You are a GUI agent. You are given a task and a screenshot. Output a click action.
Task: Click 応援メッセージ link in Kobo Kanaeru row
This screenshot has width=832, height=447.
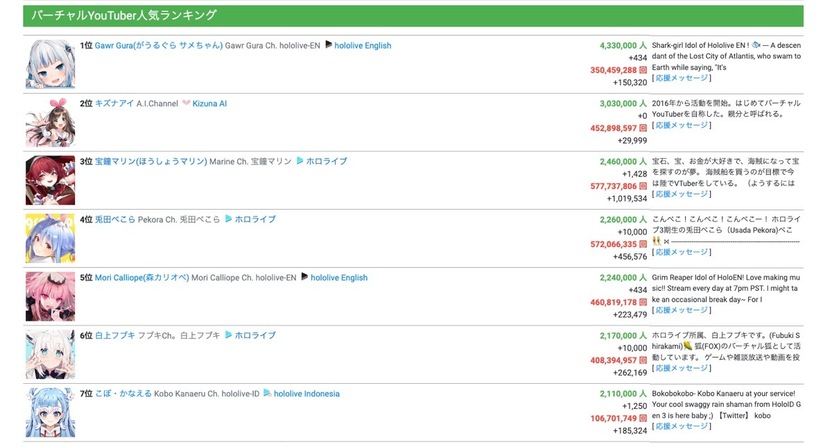tap(681, 426)
